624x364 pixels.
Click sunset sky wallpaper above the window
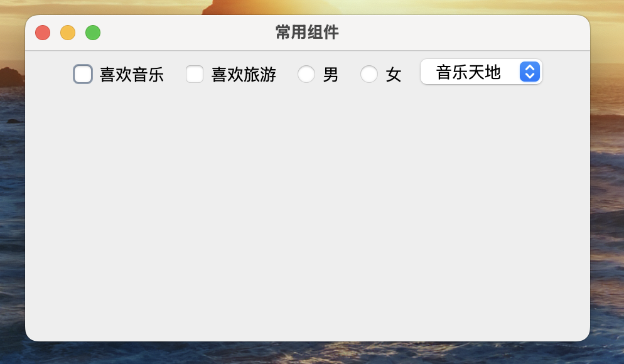(x=398, y=7)
